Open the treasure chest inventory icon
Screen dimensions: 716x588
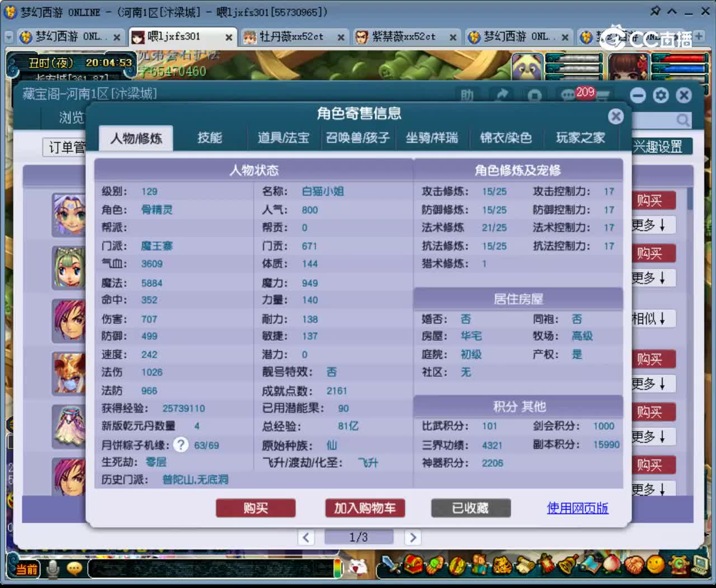pos(413,565)
